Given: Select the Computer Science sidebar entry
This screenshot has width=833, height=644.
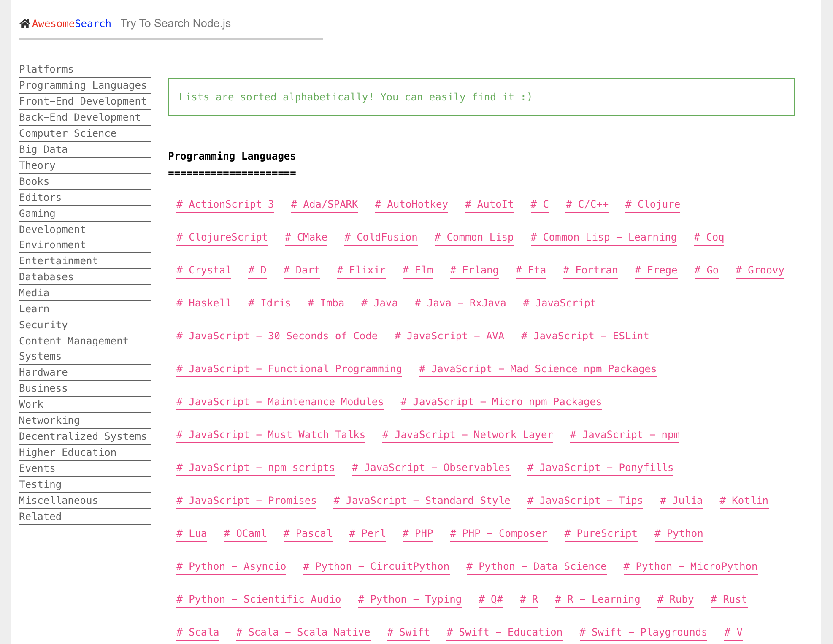Looking at the screenshot, I should (68, 133).
